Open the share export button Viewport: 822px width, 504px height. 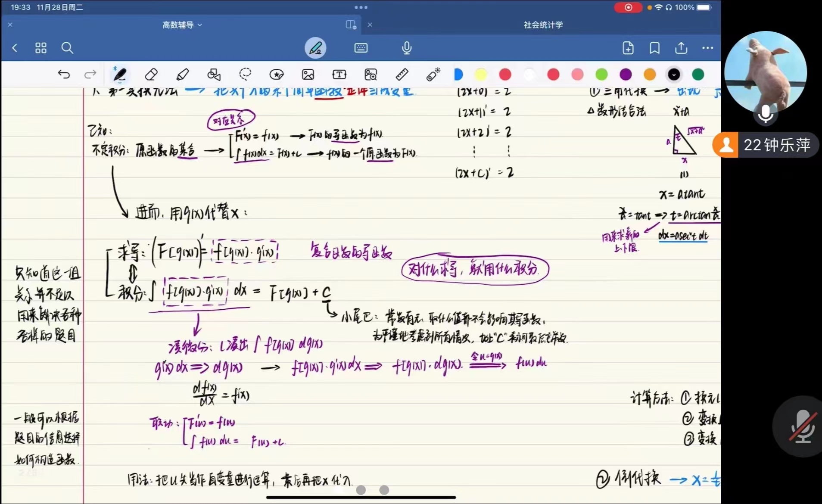click(x=681, y=48)
